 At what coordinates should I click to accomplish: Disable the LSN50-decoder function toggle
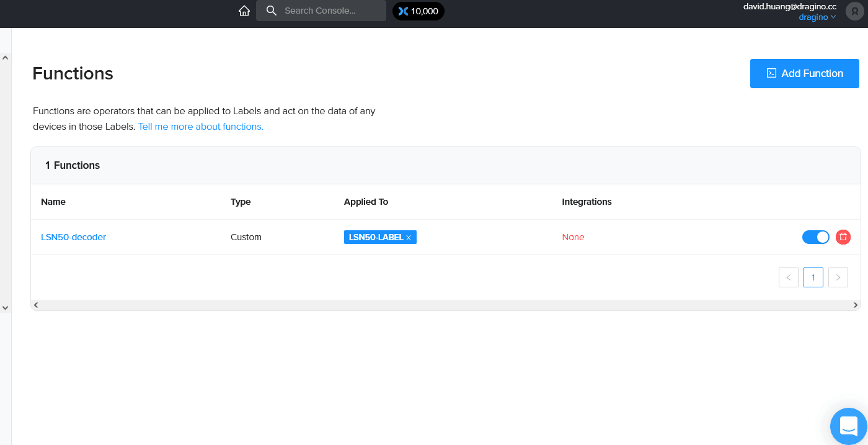click(816, 237)
